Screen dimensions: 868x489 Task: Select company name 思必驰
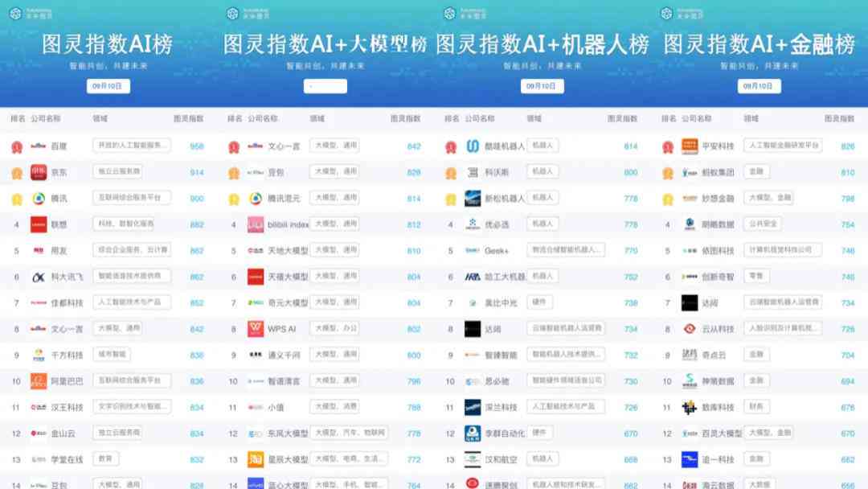pos(497,381)
